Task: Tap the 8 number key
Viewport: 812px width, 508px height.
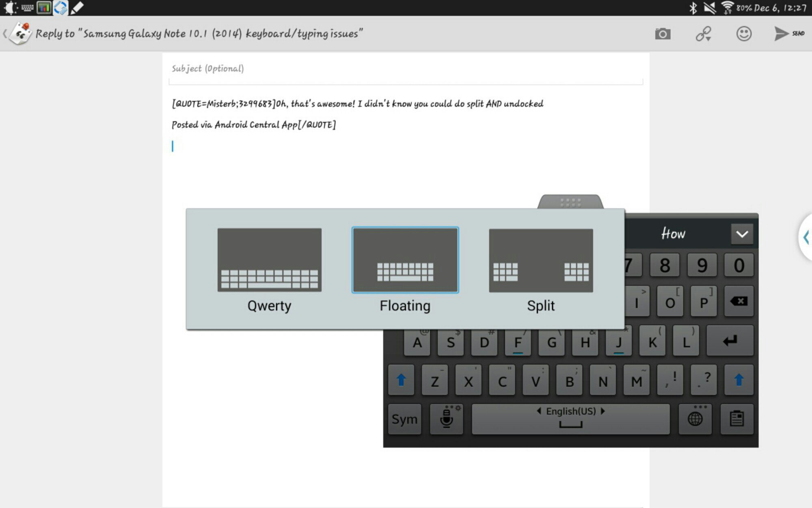Action: 665,265
